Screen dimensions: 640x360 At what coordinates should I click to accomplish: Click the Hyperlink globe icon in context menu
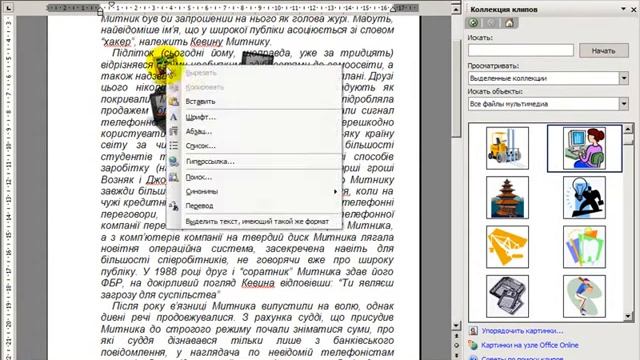point(174,162)
